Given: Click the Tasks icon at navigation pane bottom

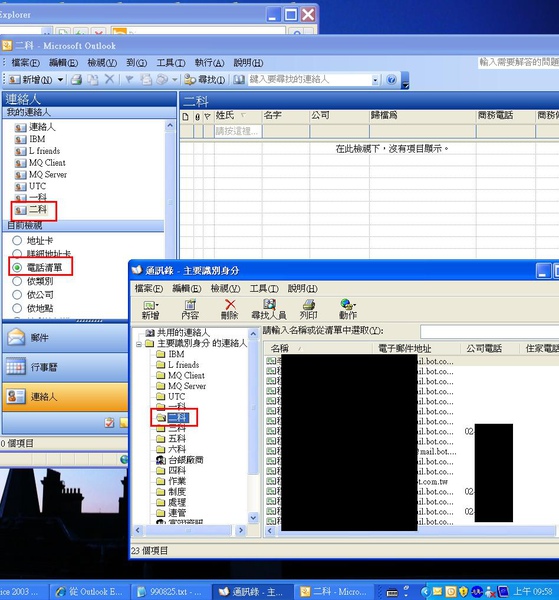Looking at the screenshot, I should click(109, 422).
